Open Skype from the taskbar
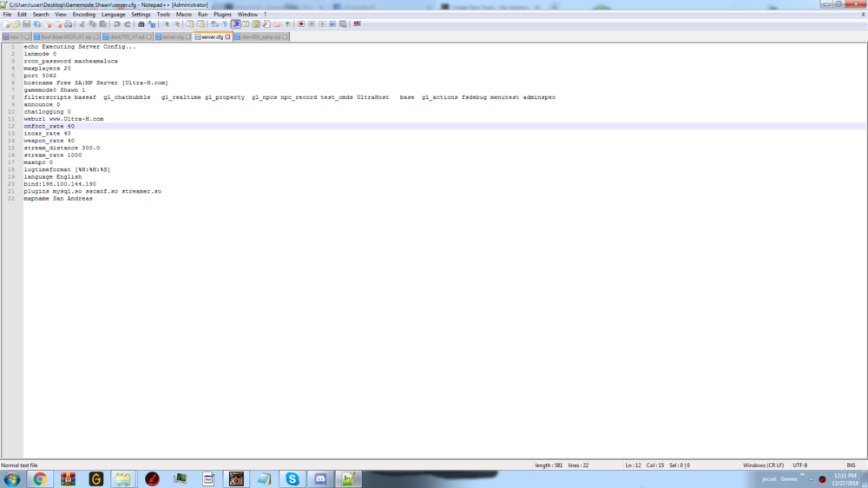The image size is (868, 488). click(293, 479)
